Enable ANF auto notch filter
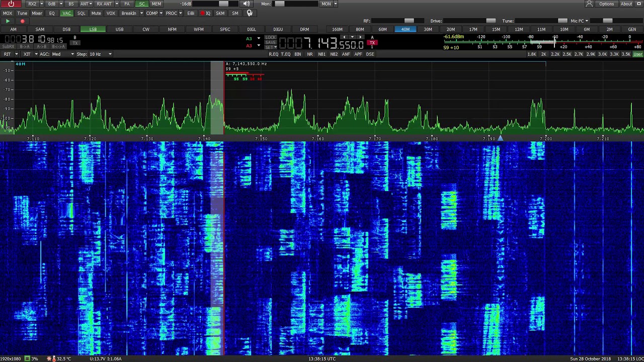Viewport: 644px width, 362px height. click(x=346, y=54)
